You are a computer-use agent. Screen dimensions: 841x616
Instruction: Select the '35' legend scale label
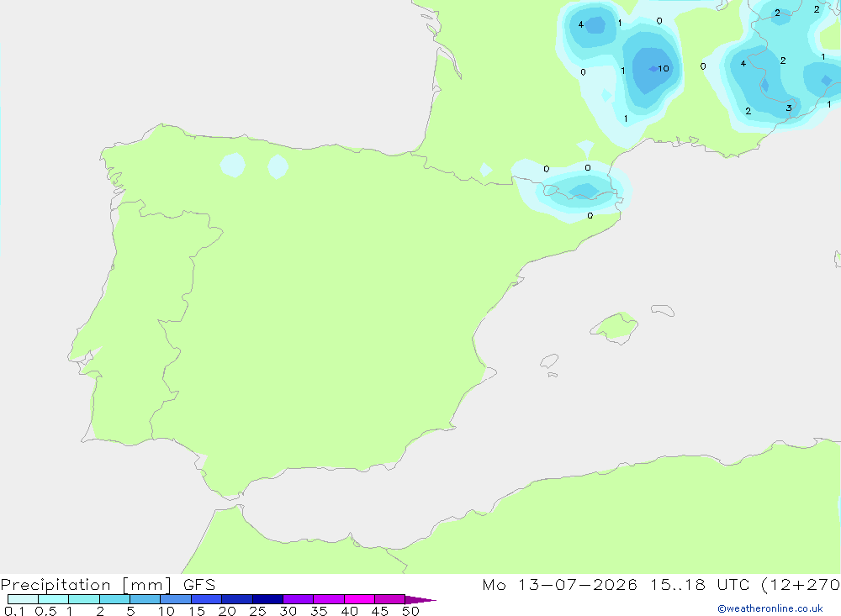[x=319, y=611]
